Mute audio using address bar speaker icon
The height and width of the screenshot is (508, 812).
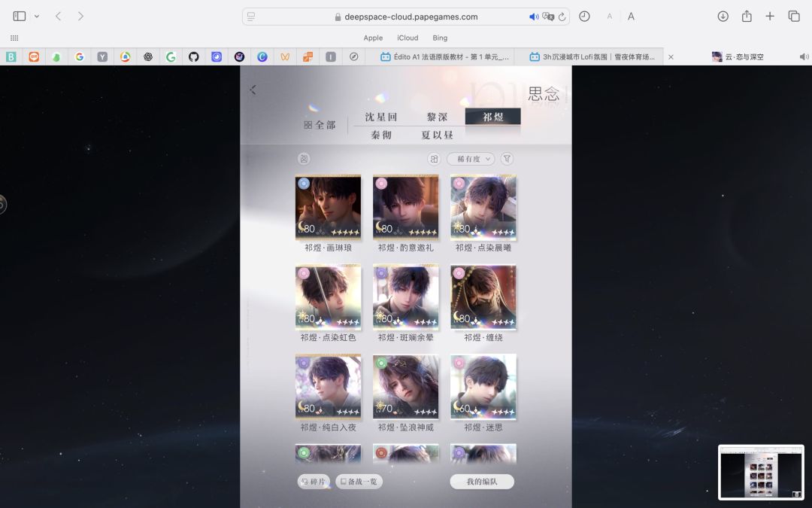[x=533, y=17]
